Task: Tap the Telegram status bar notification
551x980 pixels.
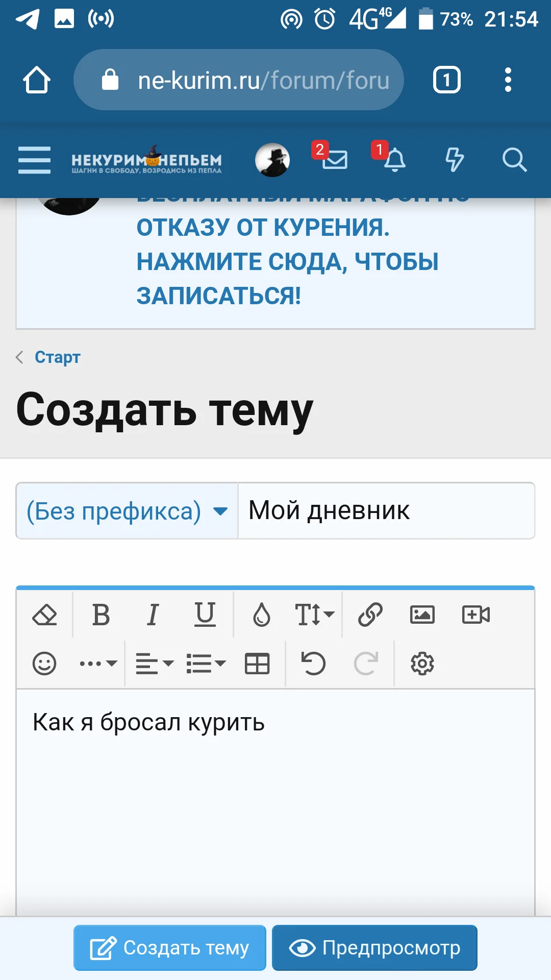Action: 28,19
